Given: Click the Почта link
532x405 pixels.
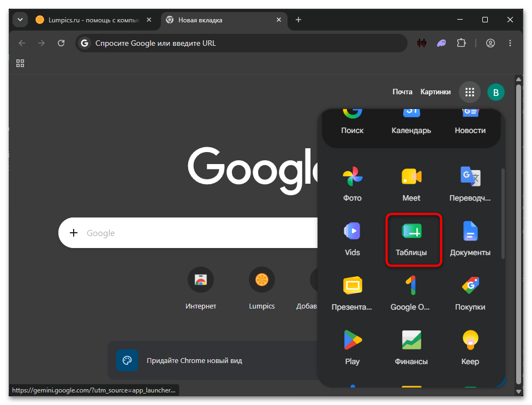Looking at the screenshot, I should click(402, 92).
